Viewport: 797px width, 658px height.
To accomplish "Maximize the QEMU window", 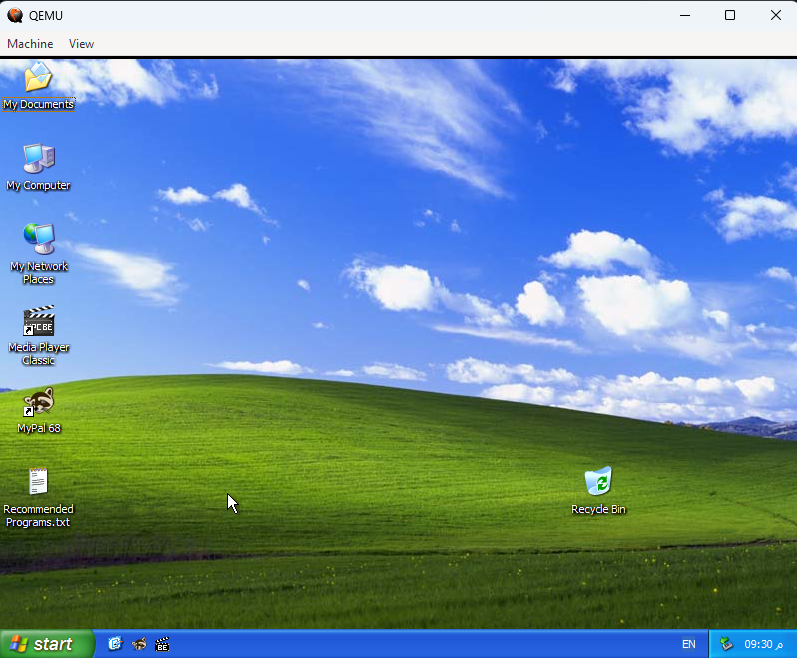I will [x=730, y=15].
